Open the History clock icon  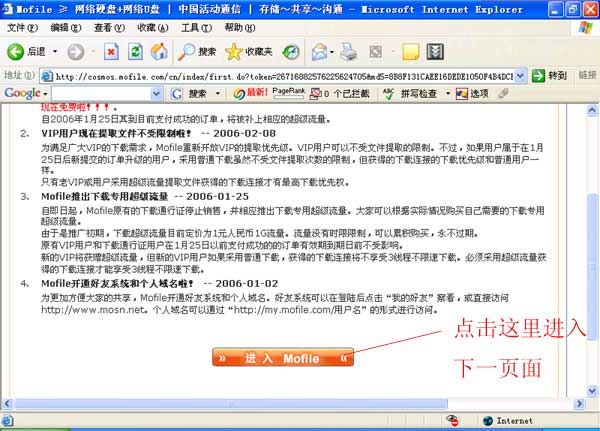click(291, 52)
